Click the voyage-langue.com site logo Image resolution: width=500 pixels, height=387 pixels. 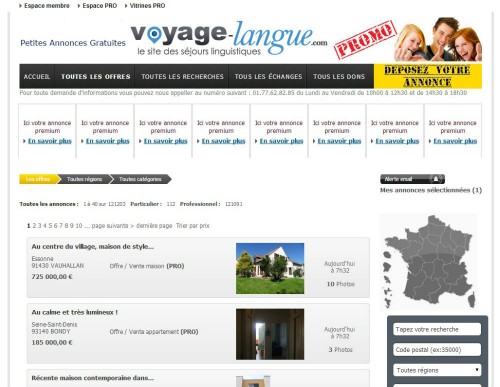click(229, 38)
